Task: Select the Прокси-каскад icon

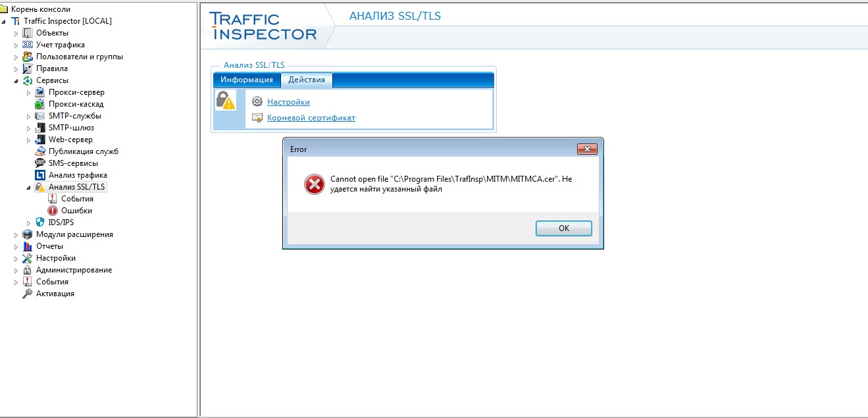Action: (x=40, y=104)
